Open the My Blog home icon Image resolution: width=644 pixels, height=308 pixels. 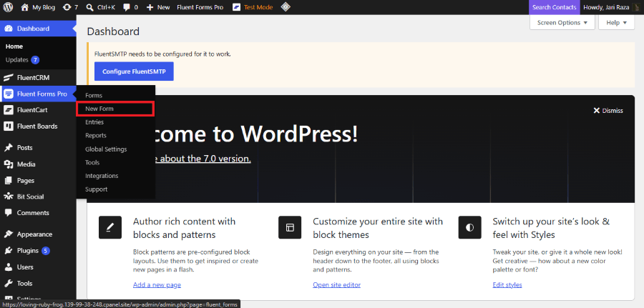(x=24, y=7)
